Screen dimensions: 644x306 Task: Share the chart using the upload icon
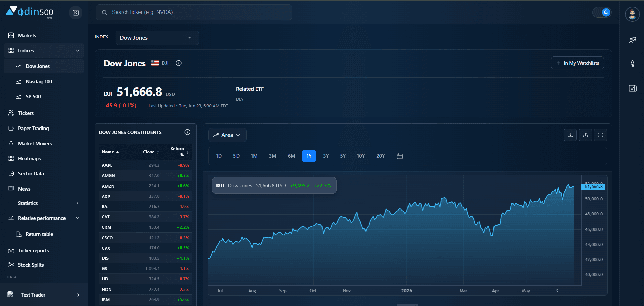point(585,135)
